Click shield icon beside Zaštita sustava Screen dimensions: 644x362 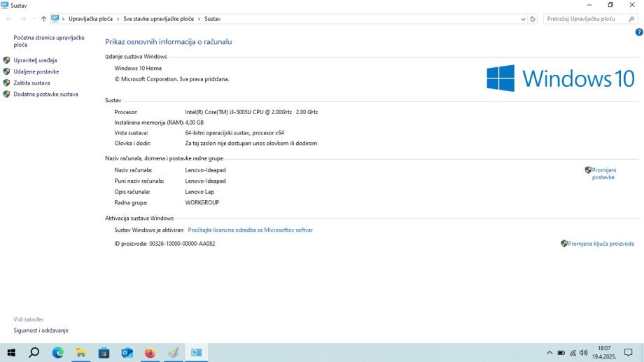pos(6,83)
